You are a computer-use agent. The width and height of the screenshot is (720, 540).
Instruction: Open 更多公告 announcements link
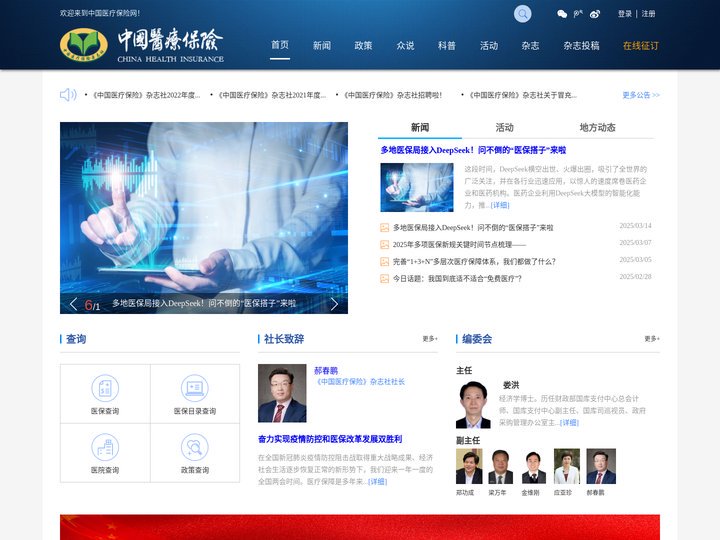click(641, 95)
